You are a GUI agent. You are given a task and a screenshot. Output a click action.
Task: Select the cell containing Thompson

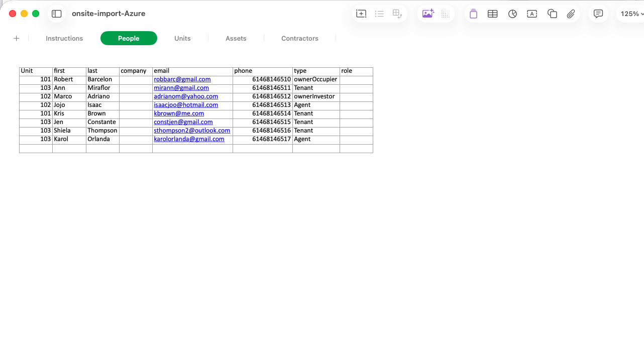[102, 131]
